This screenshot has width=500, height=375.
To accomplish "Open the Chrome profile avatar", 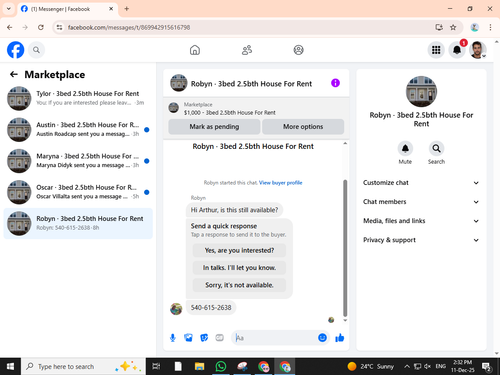I will tap(475, 27).
